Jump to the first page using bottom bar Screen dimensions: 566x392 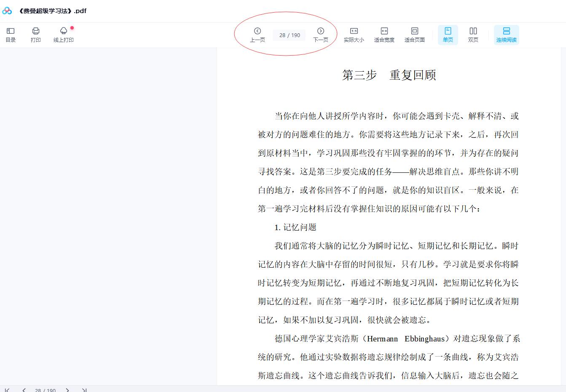6,390
